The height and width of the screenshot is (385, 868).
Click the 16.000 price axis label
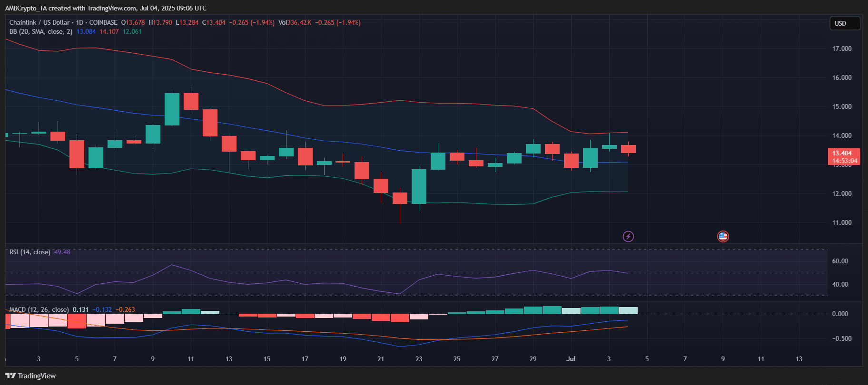pyautogui.click(x=842, y=77)
